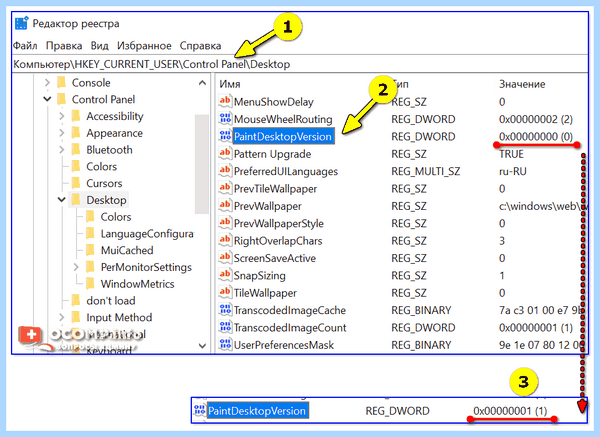Click the TileWallpaper value icon
The image size is (600, 437).
[225, 292]
